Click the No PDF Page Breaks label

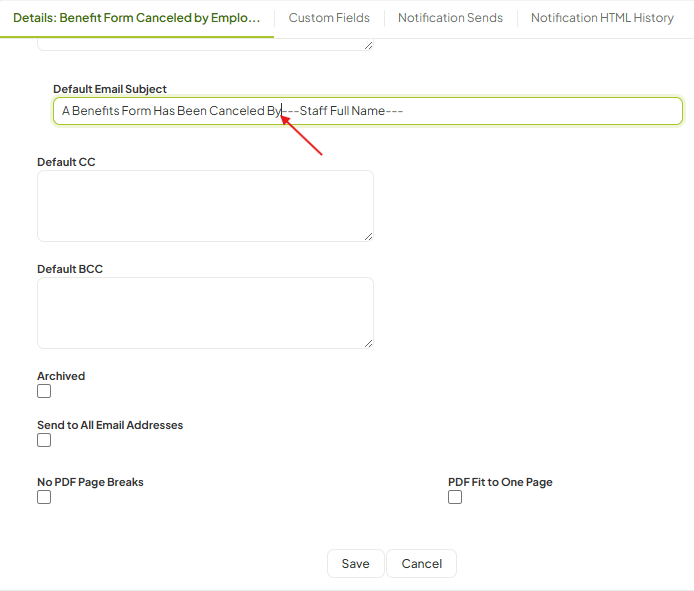(x=90, y=482)
